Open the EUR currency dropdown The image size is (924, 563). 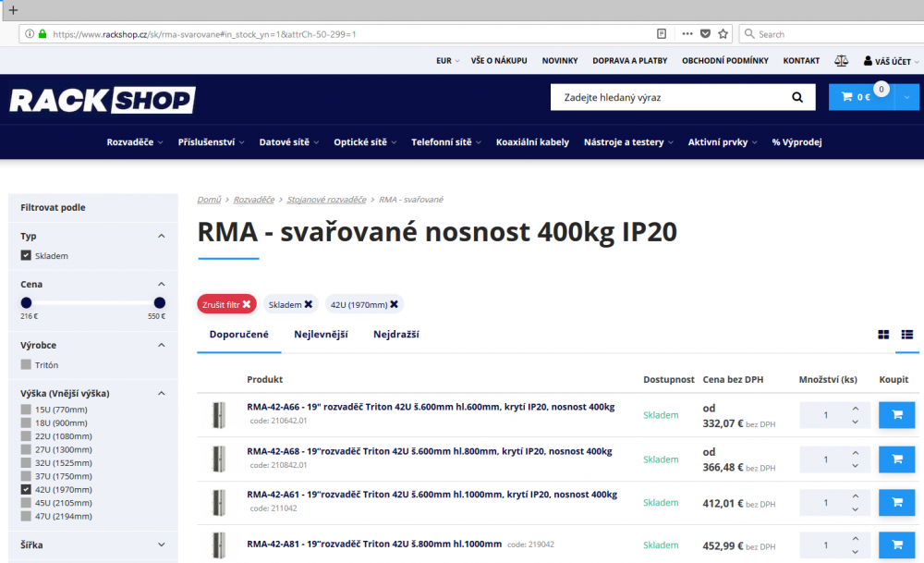click(x=447, y=61)
